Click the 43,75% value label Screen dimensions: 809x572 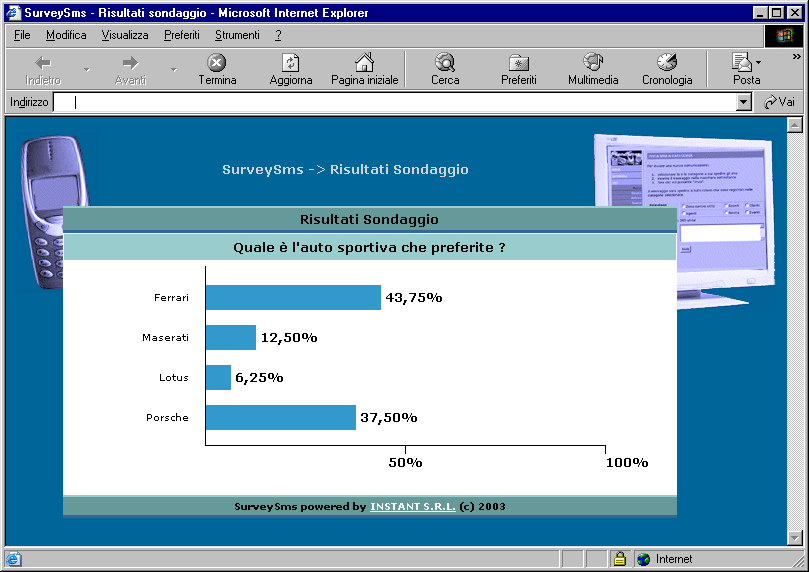[414, 298]
